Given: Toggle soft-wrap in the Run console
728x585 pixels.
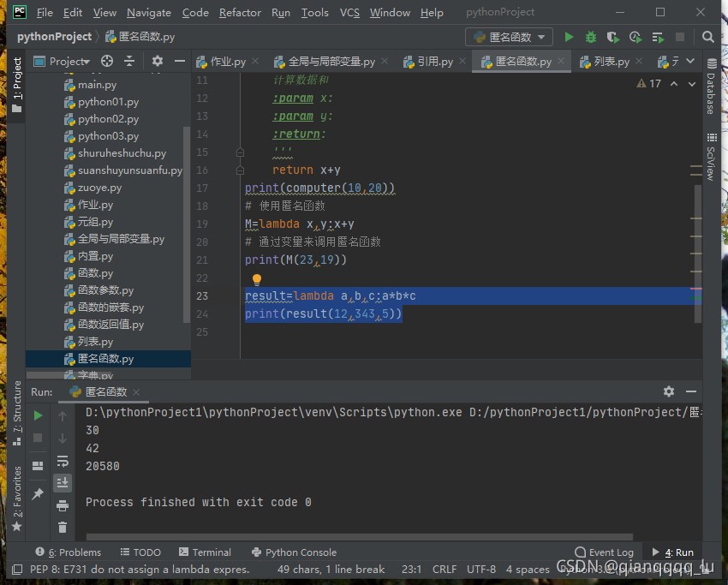Looking at the screenshot, I should [63, 461].
